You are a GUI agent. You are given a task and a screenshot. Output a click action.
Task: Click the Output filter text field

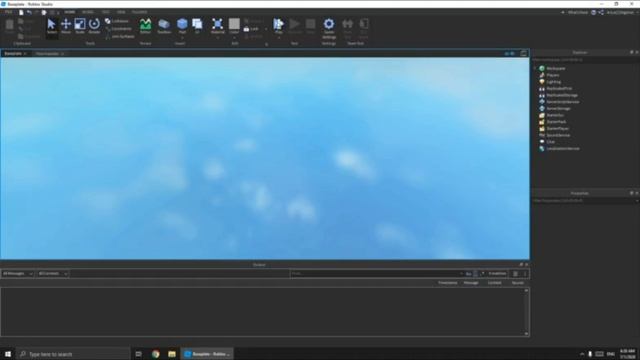tap(377, 273)
